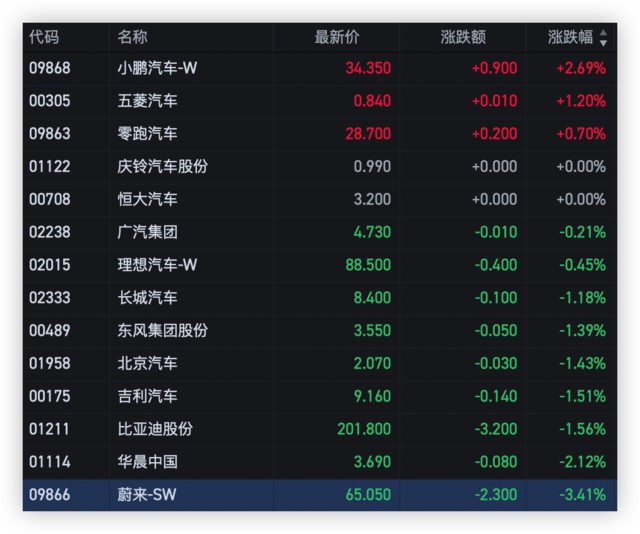Open 北京汽车 stock entry

click(147, 363)
